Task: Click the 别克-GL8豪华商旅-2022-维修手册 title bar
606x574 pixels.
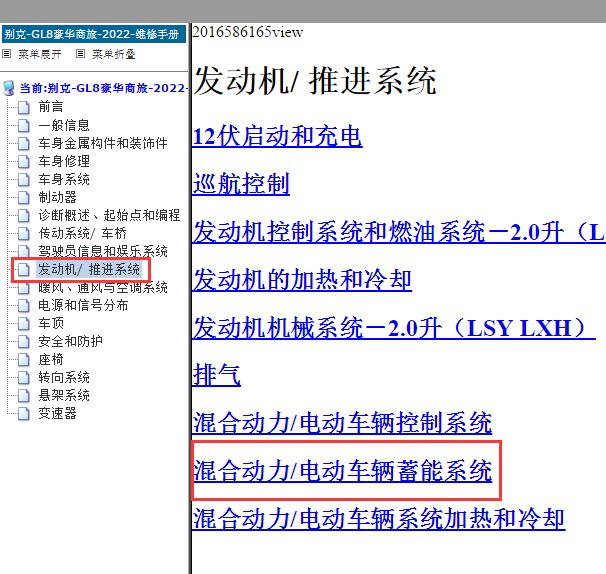Action: [94, 34]
